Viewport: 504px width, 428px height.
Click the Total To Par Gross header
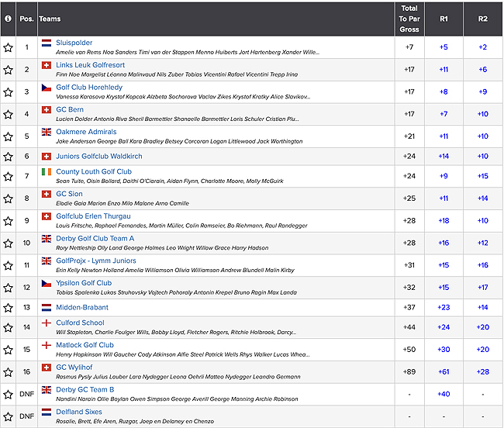[409, 19]
